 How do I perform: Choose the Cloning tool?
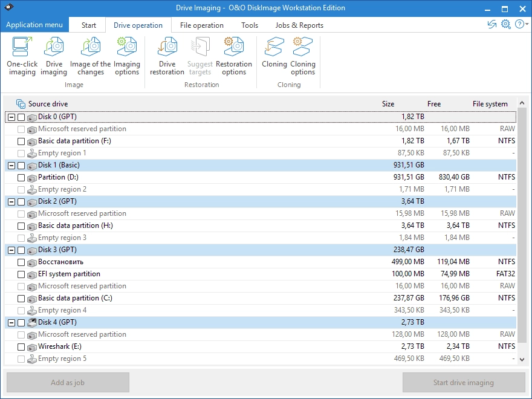click(274, 53)
